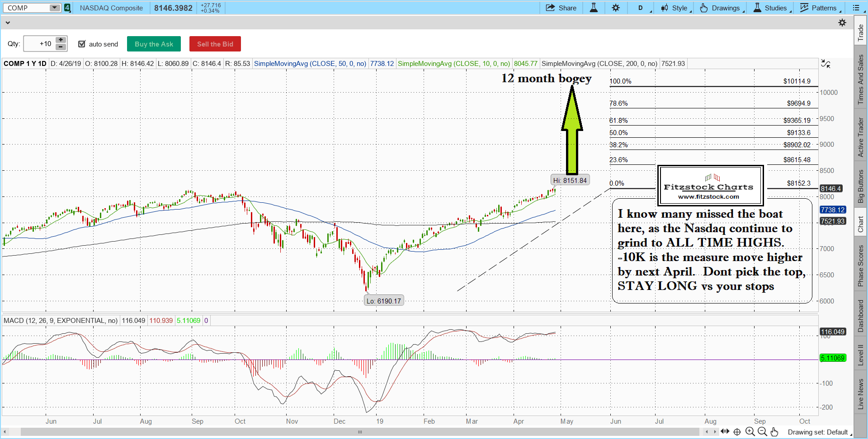Decrease quantity with the minus stepper

(61, 47)
